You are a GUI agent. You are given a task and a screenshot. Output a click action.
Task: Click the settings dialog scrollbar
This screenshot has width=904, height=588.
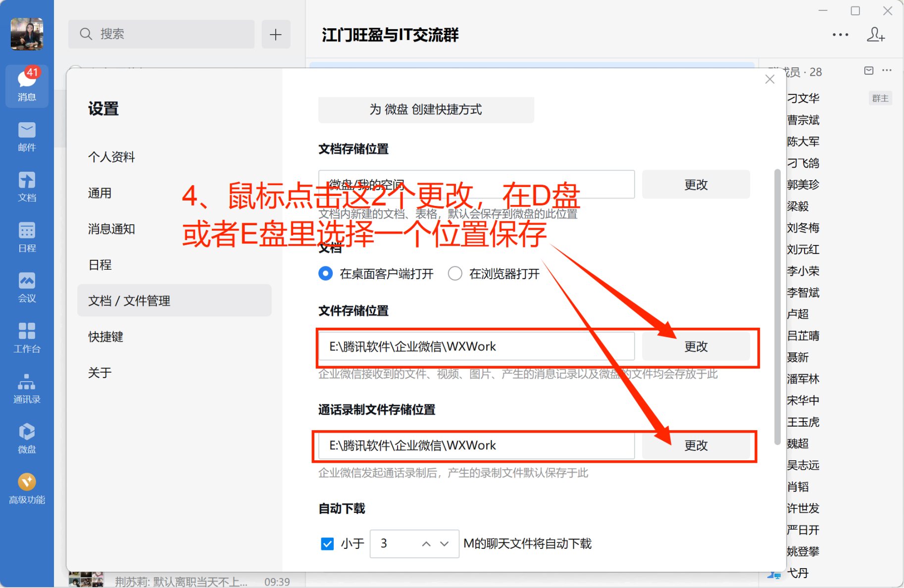click(777, 307)
